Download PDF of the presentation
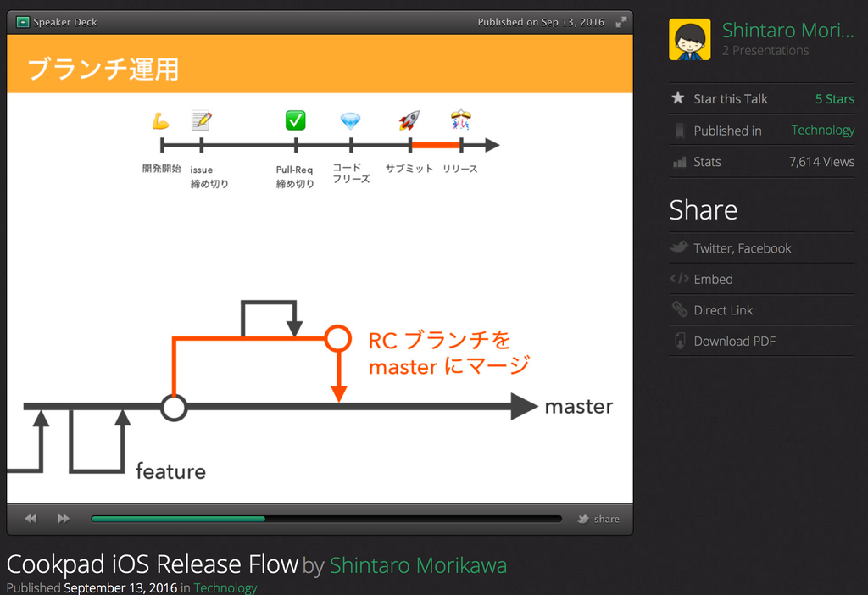Image resolution: width=868 pixels, height=595 pixels. click(x=734, y=341)
